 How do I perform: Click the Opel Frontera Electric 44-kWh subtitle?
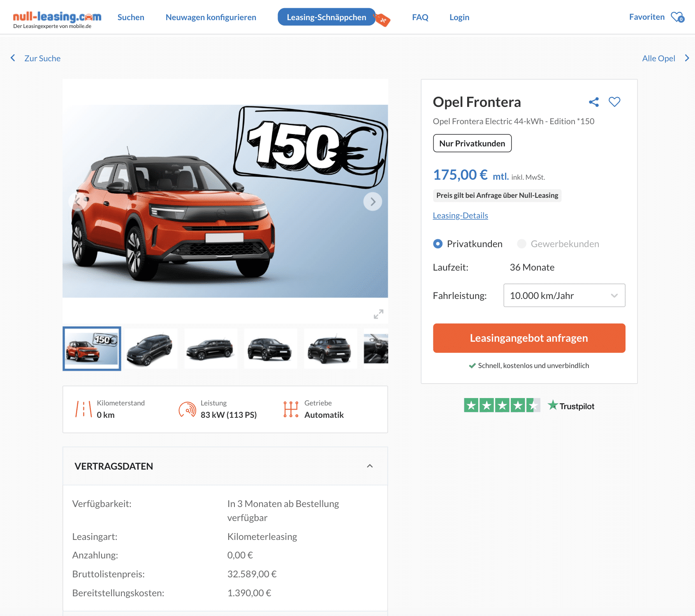(514, 121)
